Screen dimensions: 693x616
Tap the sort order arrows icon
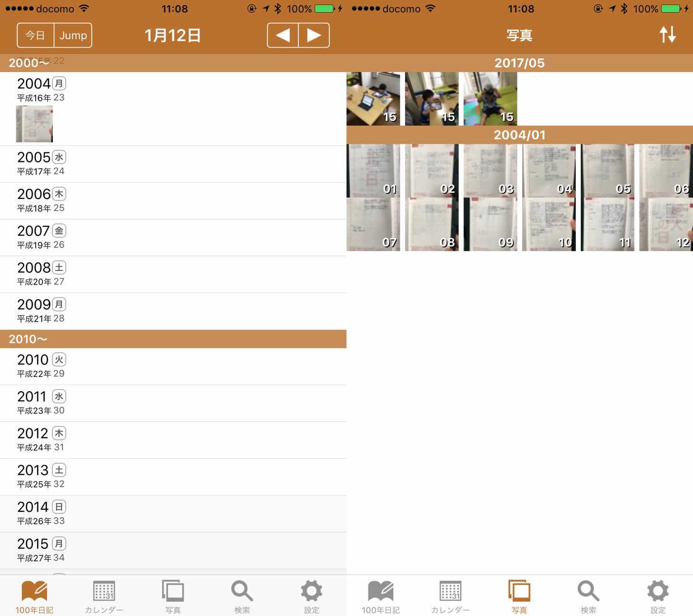667,35
